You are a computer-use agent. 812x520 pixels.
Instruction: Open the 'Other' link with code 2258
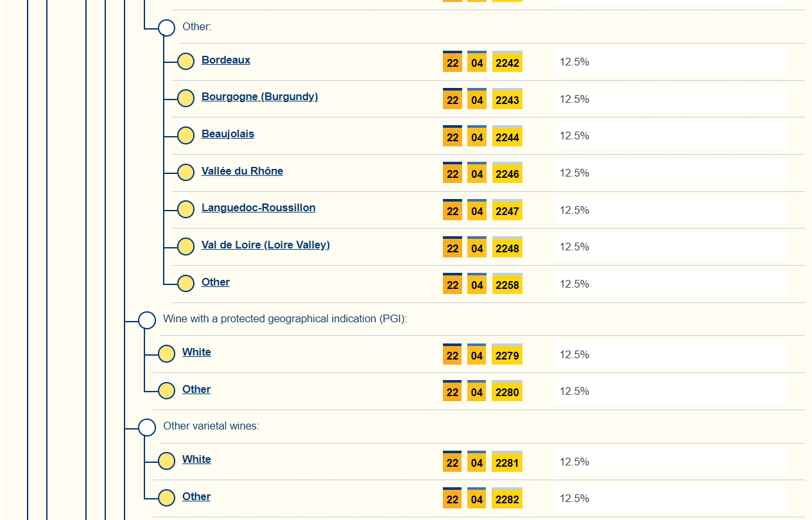click(x=215, y=282)
